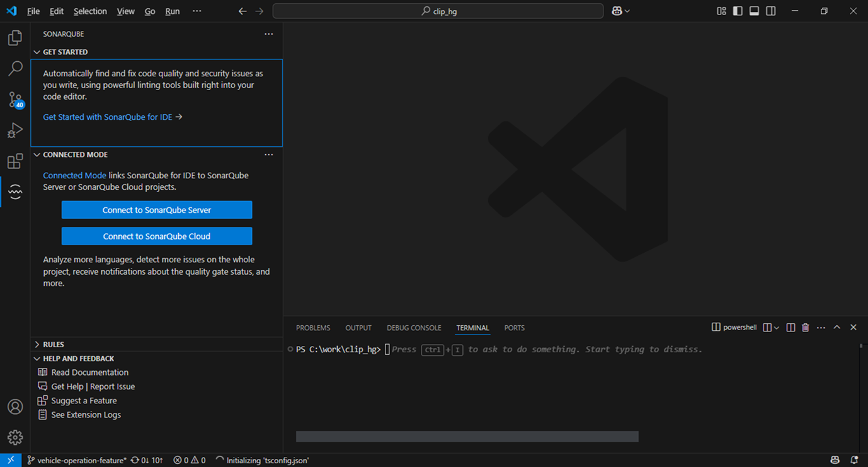The image size is (868, 467).
Task: Open the Customize Layout icon
Action: coord(721,11)
